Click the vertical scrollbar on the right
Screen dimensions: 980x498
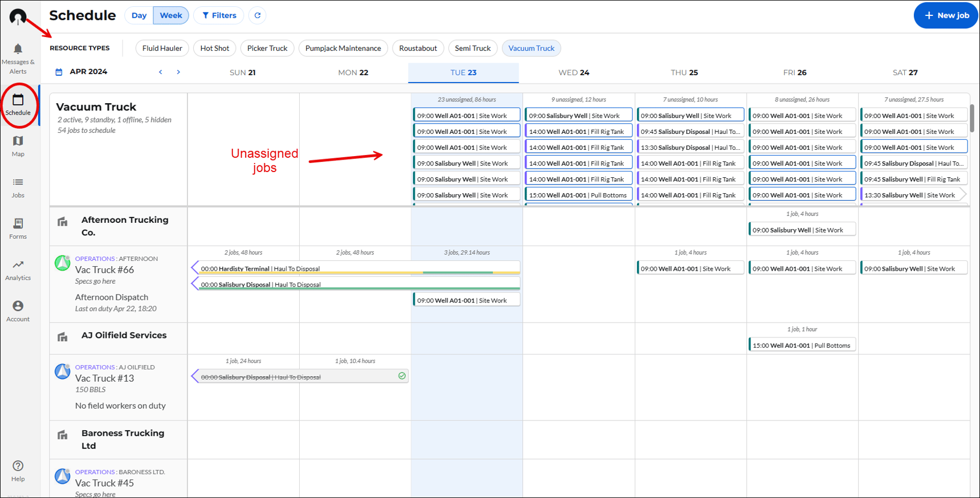(x=971, y=119)
